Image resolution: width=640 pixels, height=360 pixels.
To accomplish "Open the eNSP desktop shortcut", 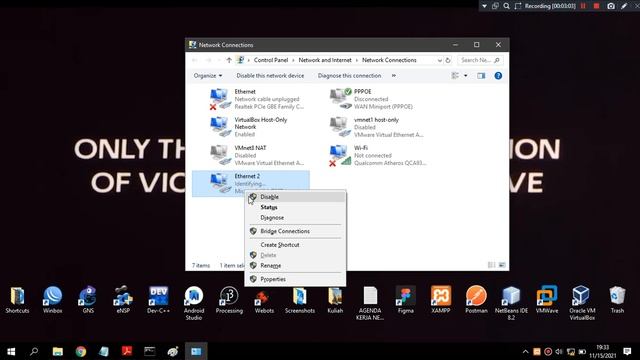I will point(123,300).
